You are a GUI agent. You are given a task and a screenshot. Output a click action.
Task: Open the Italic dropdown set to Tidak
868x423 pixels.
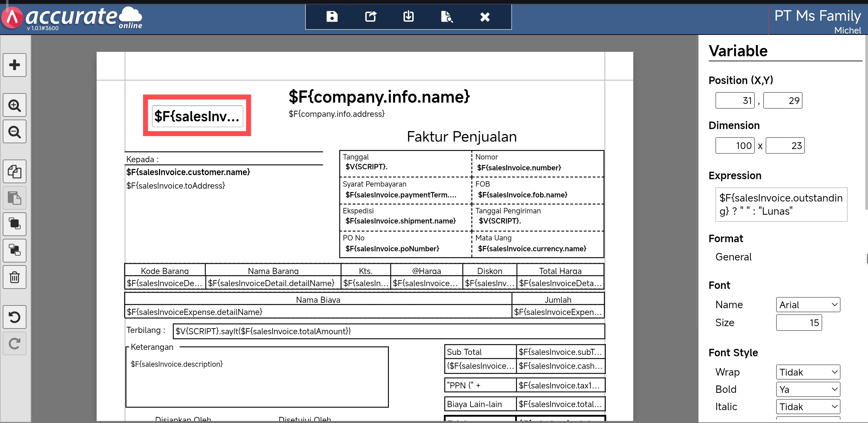(x=808, y=407)
